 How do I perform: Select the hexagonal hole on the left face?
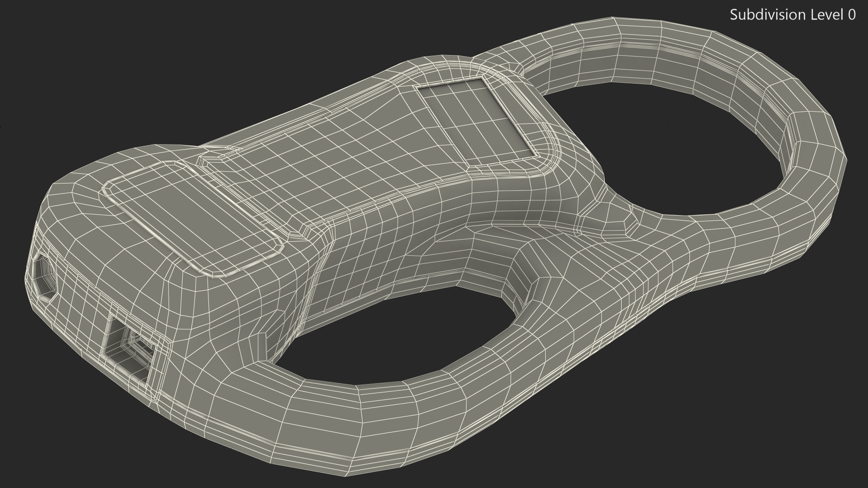(x=44, y=276)
